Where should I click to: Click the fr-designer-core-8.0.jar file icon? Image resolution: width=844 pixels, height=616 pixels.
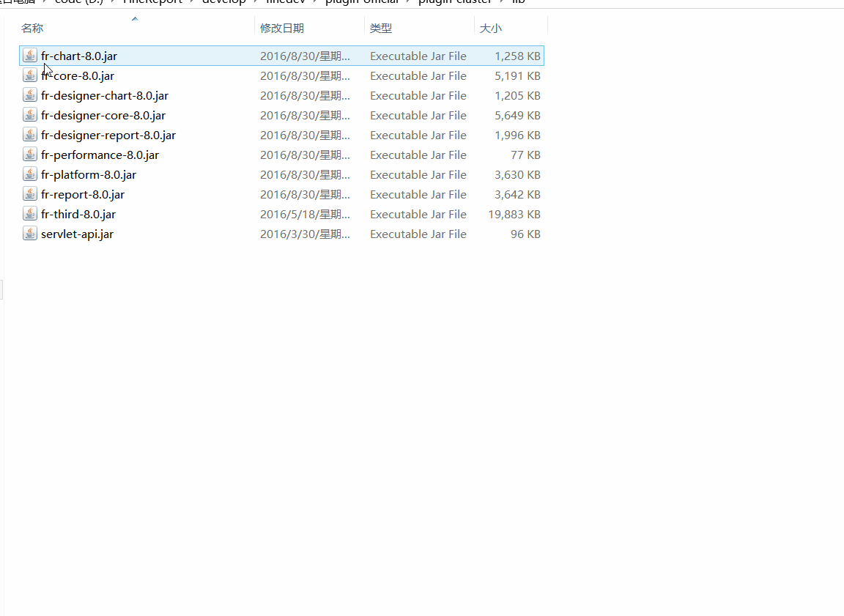click(x=30, y=115)
